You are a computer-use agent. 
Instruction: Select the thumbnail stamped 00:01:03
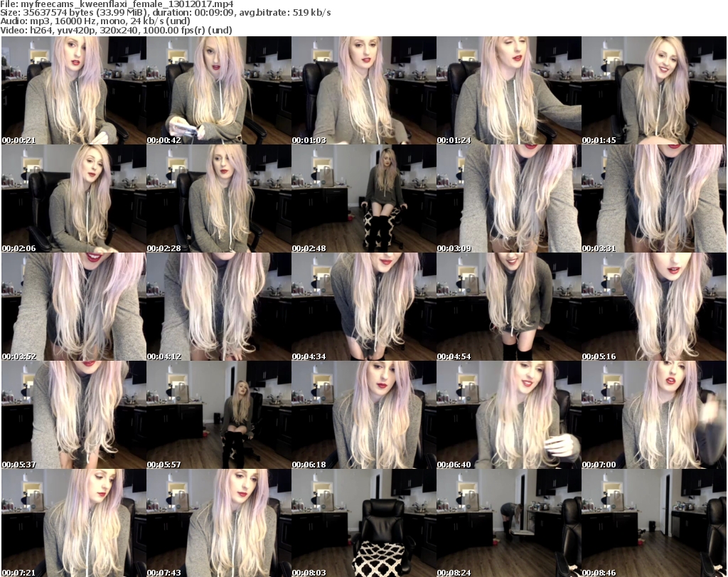pos(363,90)
